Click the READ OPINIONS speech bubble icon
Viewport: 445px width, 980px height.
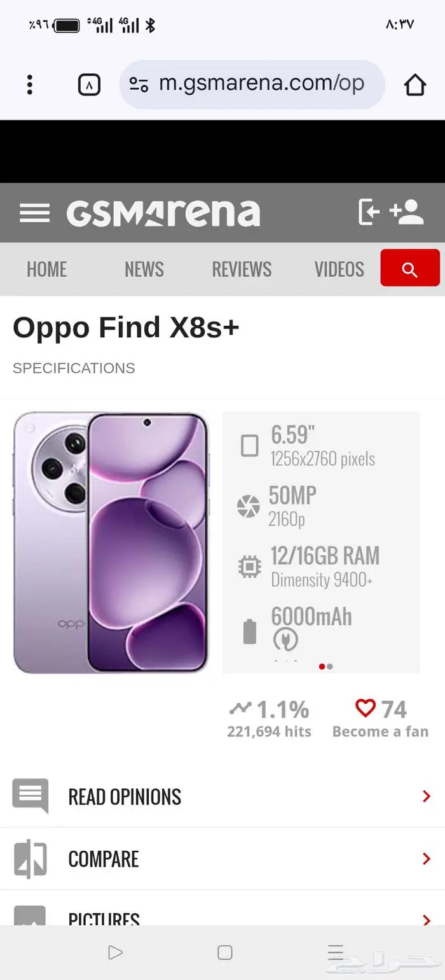click(x=29, y=795)
